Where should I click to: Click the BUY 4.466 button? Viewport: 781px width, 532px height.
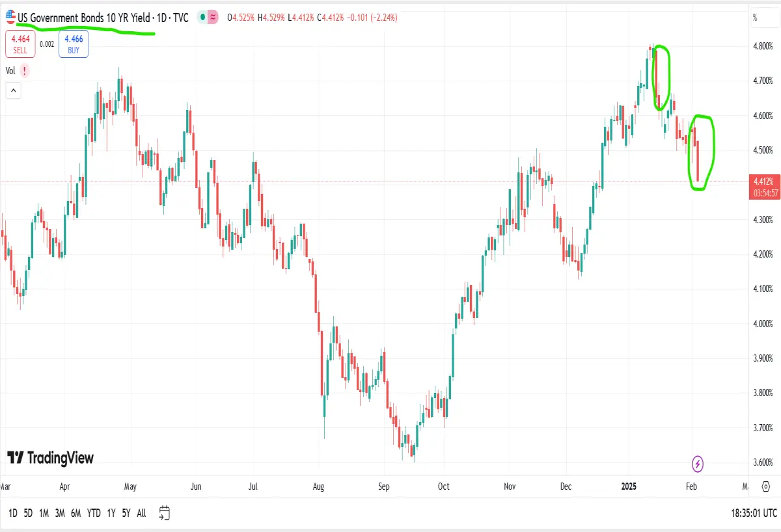(x=74, y=44)
